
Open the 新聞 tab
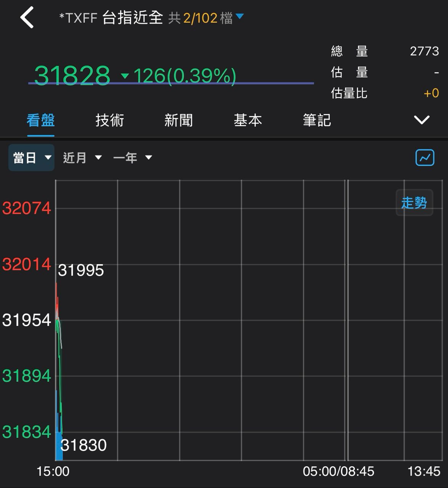[179, 120]
